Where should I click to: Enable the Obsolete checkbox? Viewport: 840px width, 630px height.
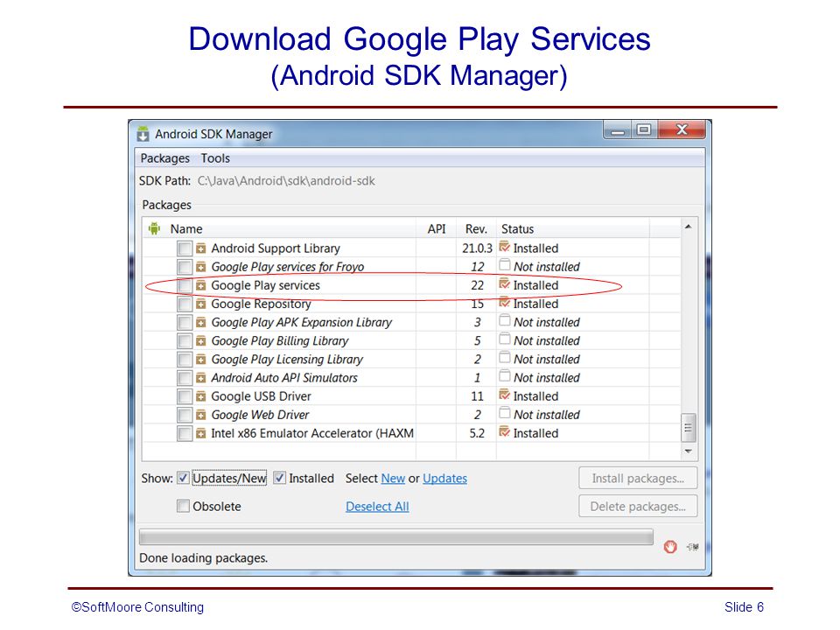(183, 507)
